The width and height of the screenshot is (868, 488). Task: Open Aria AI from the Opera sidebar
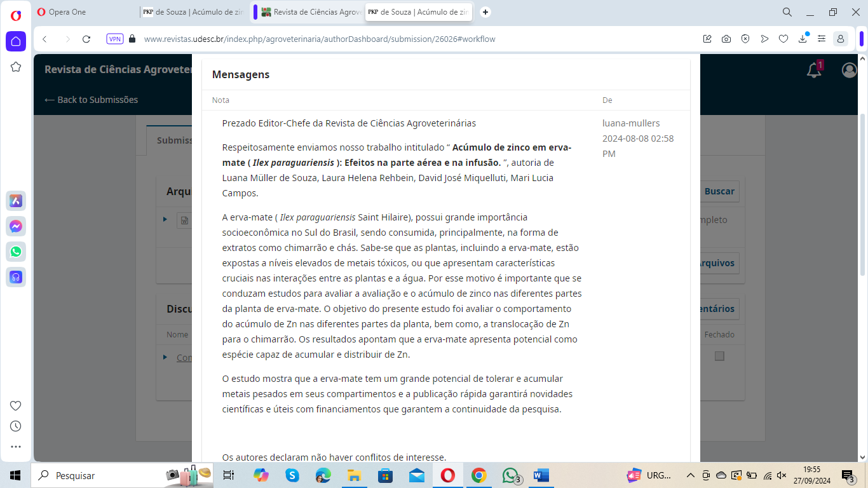[16, 201]
